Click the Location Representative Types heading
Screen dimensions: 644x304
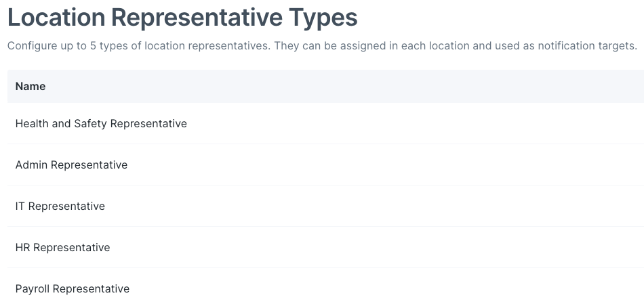click(182, 17)
